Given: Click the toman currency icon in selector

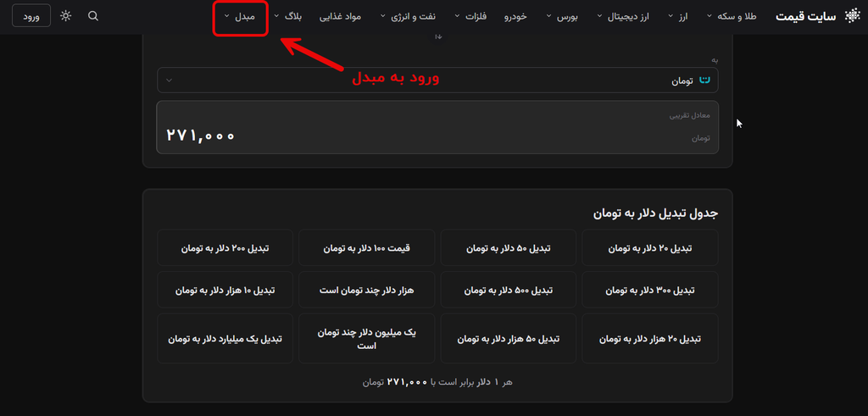Looking at the screenshot, I should click(704, 80).
